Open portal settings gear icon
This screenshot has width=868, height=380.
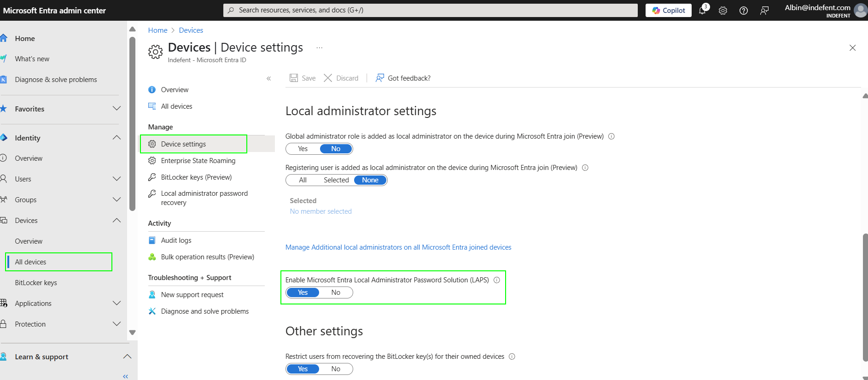[x=723, y=11]
